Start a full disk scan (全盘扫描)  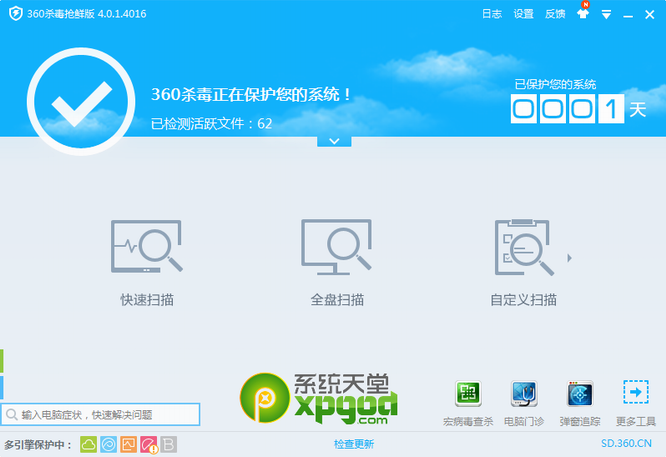337,262
